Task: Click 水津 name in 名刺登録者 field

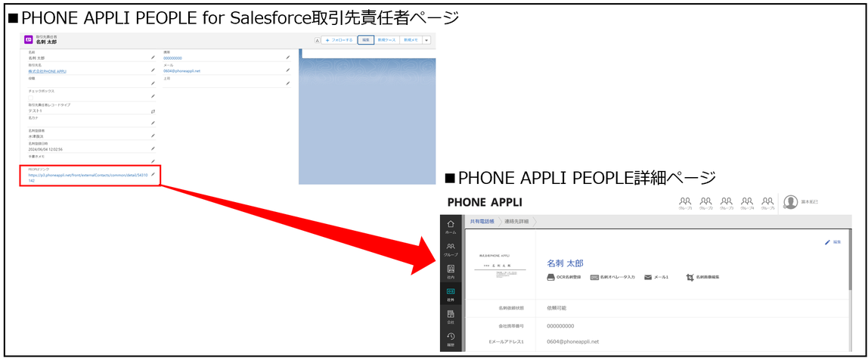Action: tap(37, 135)
